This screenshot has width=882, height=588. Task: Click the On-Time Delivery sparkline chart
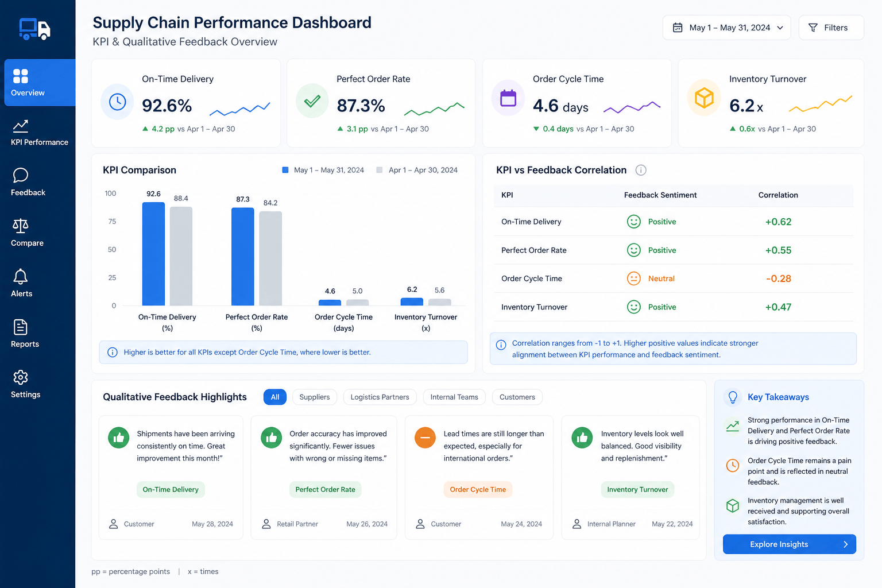pyautogui.click(x=240, y=109)
